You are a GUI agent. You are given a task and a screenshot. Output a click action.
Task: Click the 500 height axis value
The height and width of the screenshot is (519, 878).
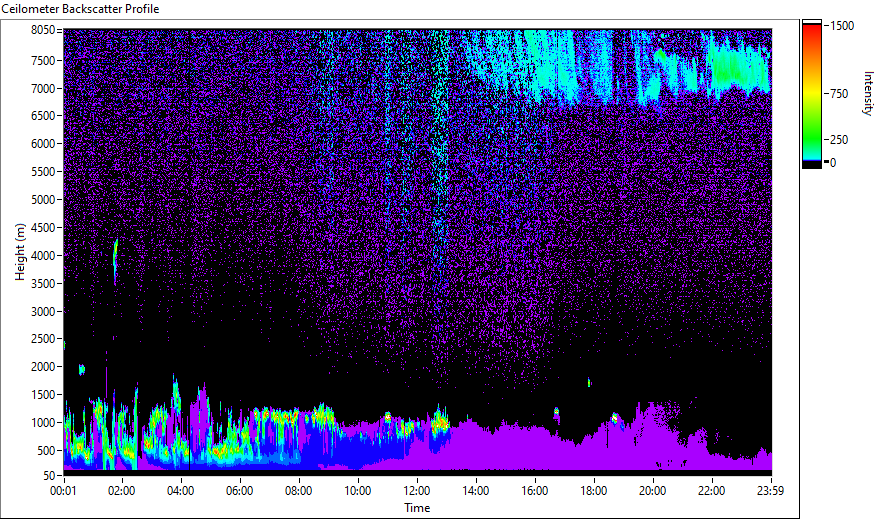[46, 451]
